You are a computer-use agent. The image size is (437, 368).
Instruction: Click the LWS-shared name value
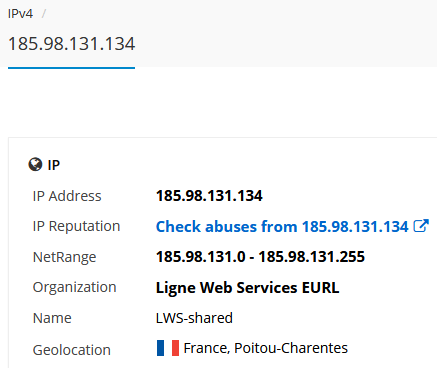(194, 318)
